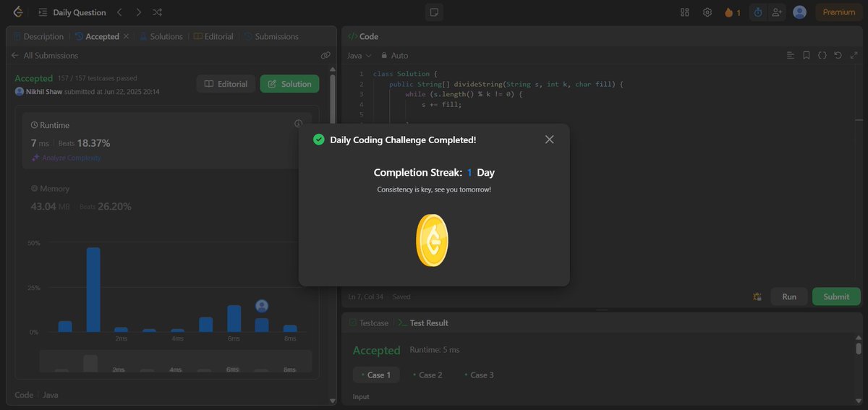Viewport: 868px width, 410px height.
Task: Click the 'Runtime: 5 ms' result text
Action: tap(434, 350)
